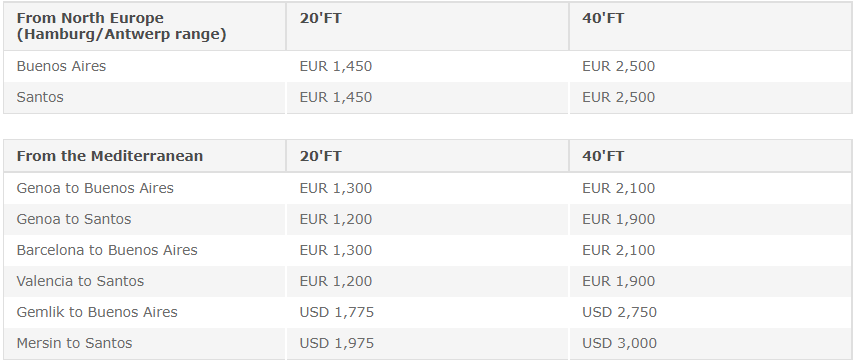The height and width of the screenshot is (364, 856).
Task: Click 'Barcelona to Buenos Aires' route
Action: 107,250
